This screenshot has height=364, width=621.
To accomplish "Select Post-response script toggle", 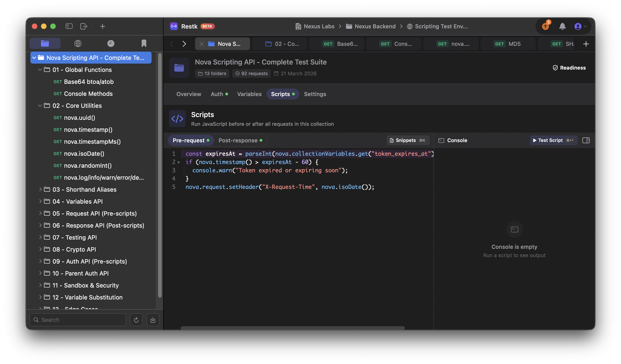I will 240,140.
